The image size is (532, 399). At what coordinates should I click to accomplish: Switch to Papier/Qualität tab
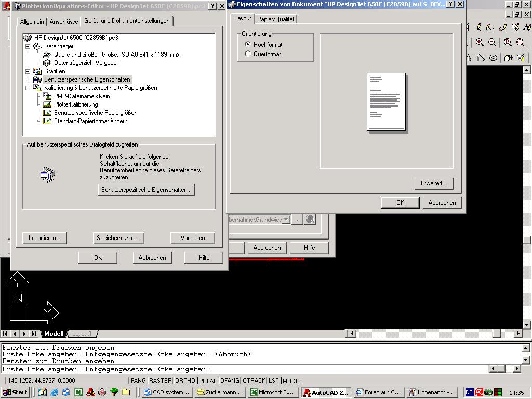coord(275,19)
